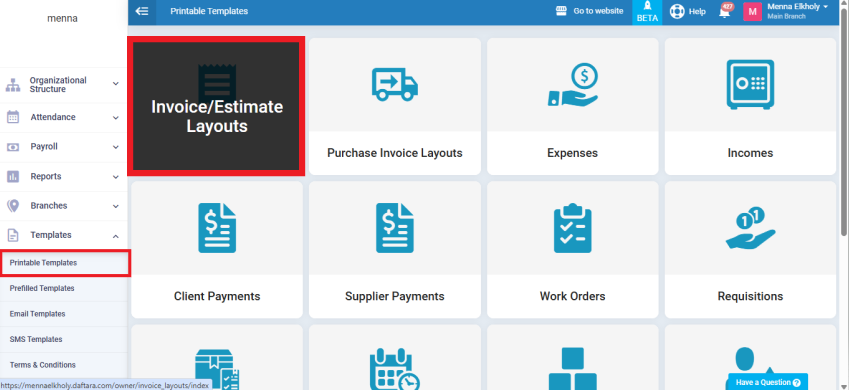The image size is (849, 390).
Task: Open the BETA rocket icon
Action: 647,11
